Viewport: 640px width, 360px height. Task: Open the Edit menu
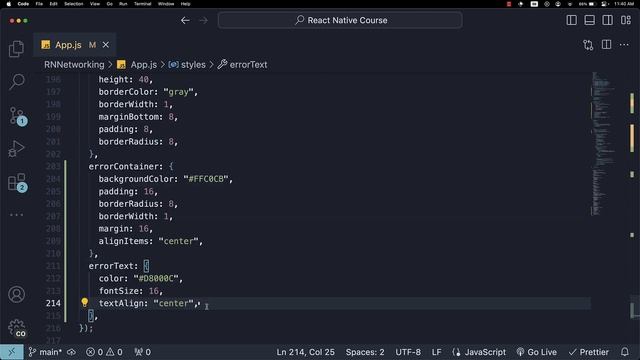click(x=53, y=4)
